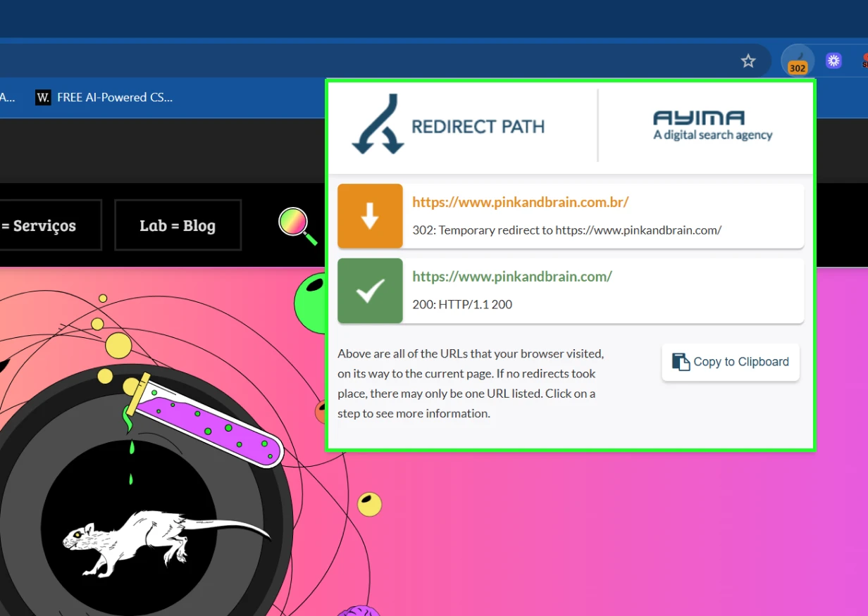Click the green checkmark 200 status icon

370,291
